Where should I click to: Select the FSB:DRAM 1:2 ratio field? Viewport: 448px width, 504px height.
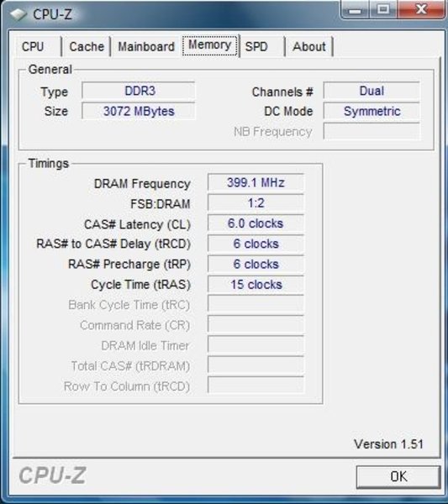tap(256, 203)
